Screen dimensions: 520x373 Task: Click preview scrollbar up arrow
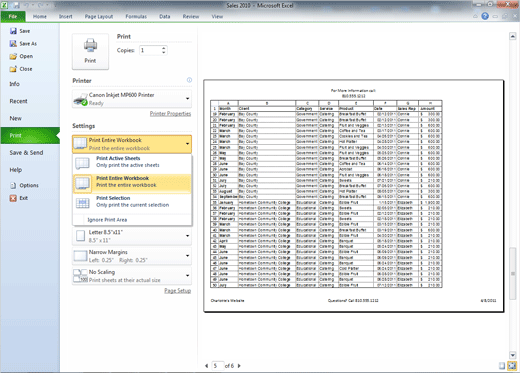tap(513, 36)
